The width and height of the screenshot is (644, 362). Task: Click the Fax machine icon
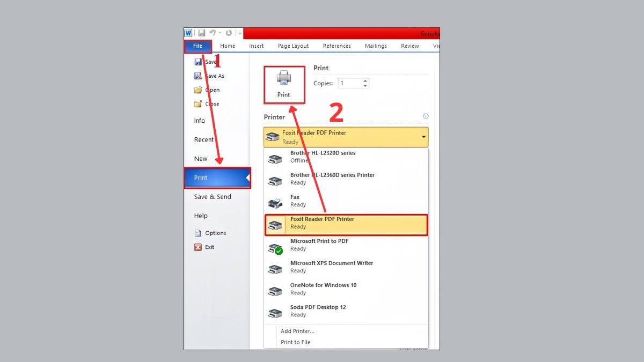(x=275, y=203)
